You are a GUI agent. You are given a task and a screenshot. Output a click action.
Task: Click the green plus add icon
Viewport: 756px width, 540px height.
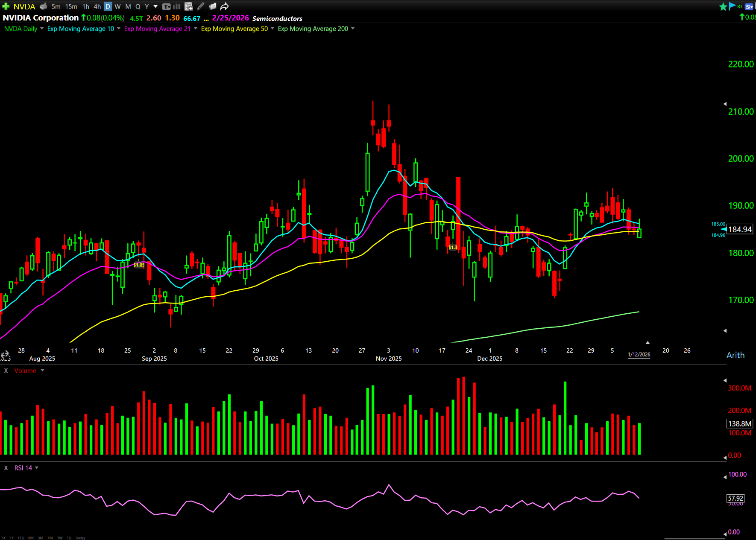coord(6,6)
